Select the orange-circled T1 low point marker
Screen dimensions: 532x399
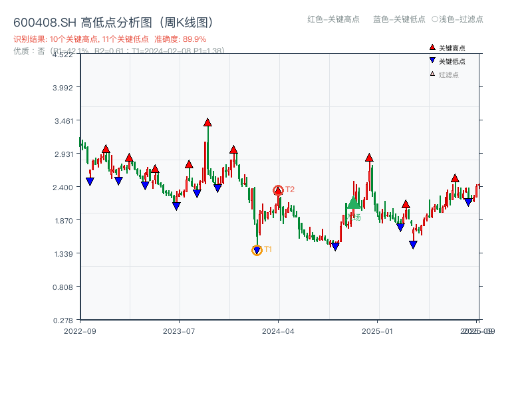(x=257, y=251)
